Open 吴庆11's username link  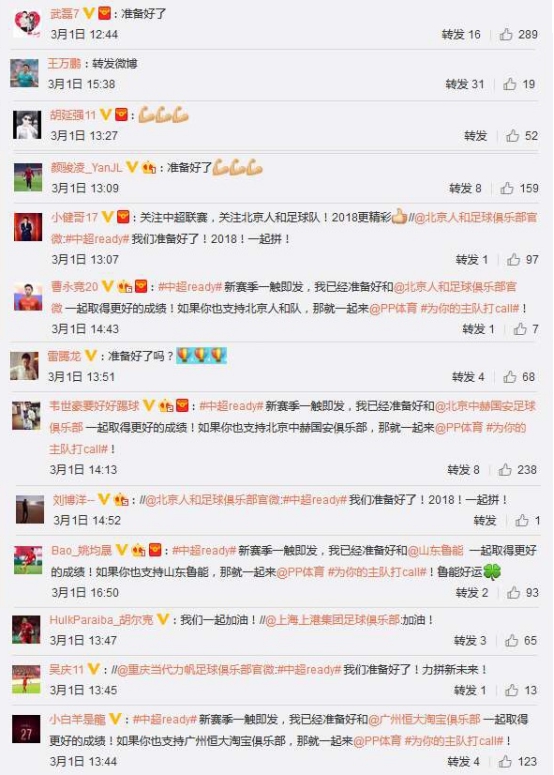(66, 670)
